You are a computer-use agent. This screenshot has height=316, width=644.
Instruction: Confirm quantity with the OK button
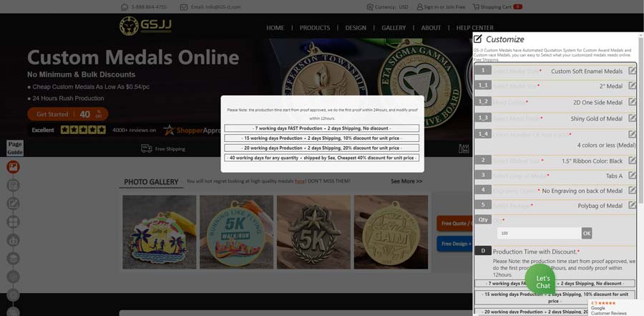(587, 234)
